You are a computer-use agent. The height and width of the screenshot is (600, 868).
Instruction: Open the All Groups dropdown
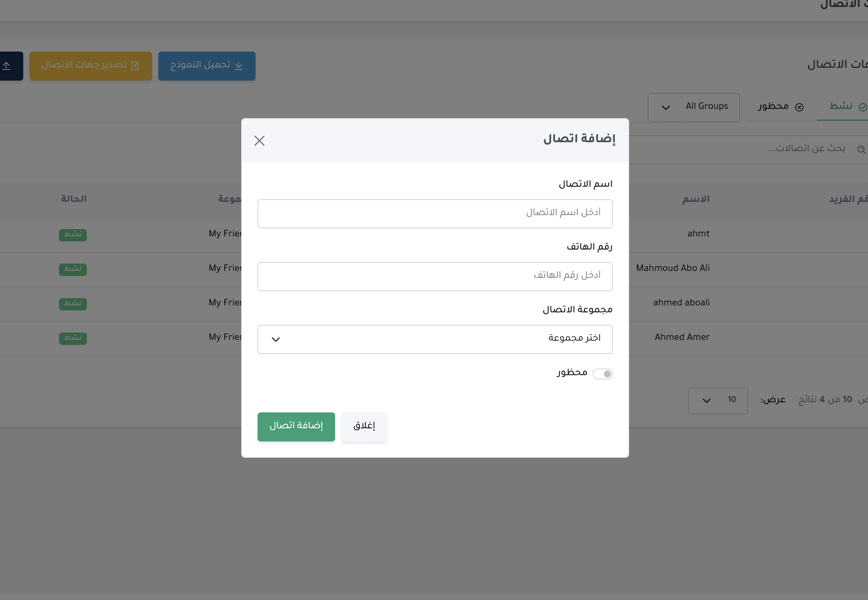pos(694,107)
